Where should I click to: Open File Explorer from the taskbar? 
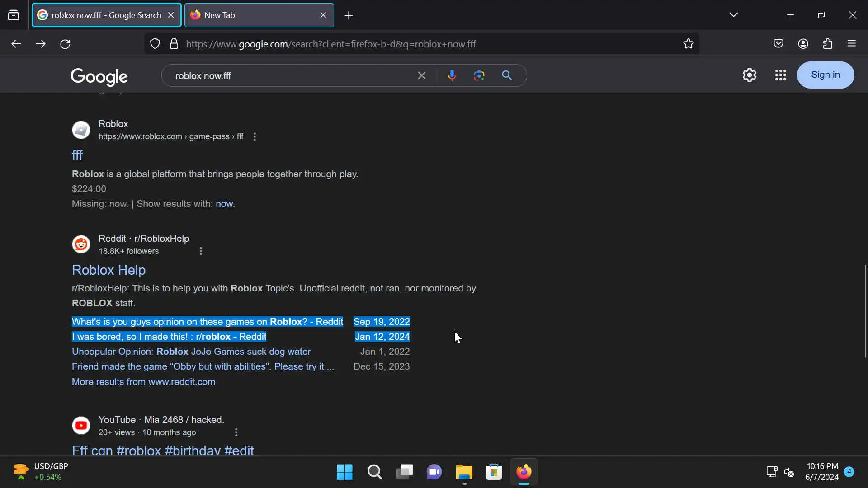click(x=464, y=472)
